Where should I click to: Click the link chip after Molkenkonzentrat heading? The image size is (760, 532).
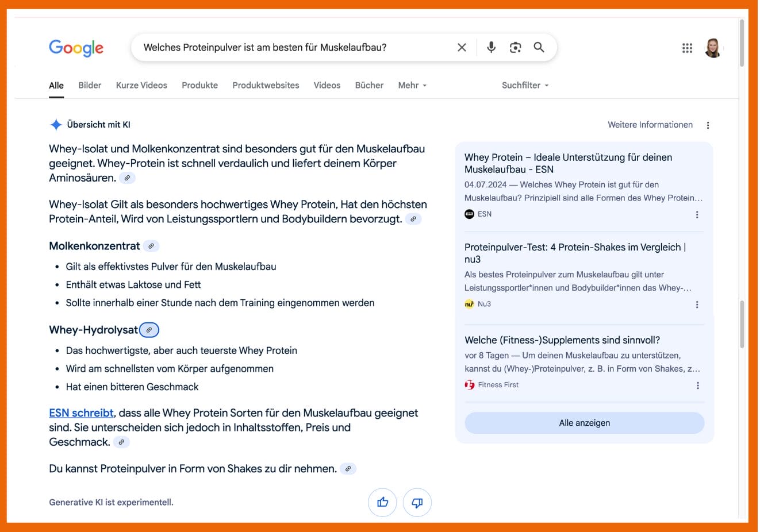pyautogui.click(x=151, y=246)
